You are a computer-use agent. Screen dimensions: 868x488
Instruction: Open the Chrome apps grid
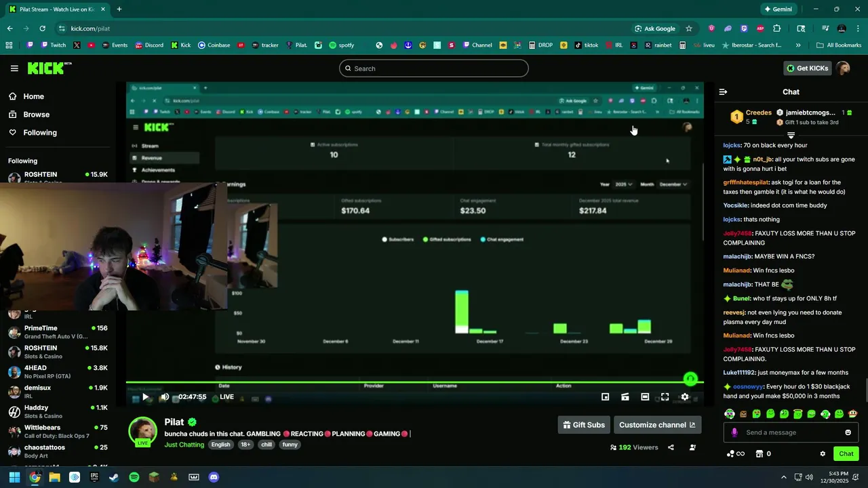(x=9, y=45)
